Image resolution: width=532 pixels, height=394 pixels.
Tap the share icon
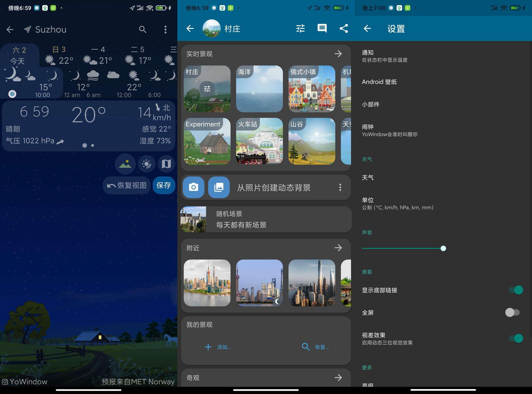tap(344, 29)
